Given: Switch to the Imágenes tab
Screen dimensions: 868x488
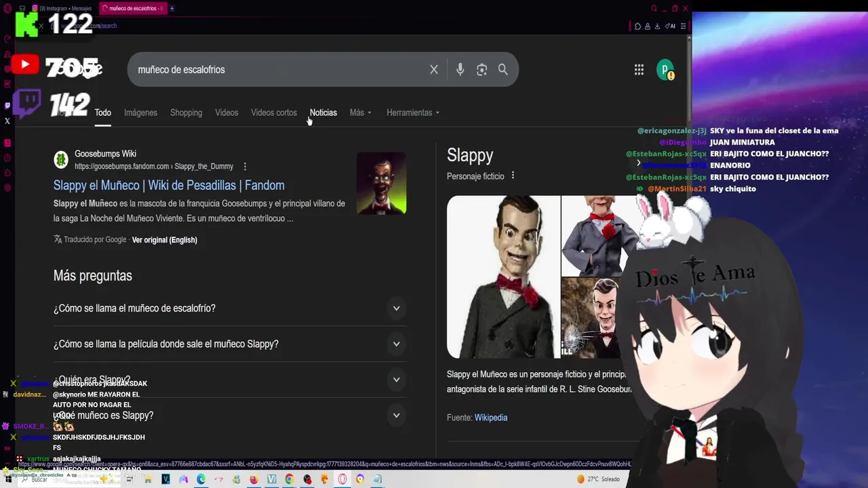Looking at the screenshot, I should [140, 113].
